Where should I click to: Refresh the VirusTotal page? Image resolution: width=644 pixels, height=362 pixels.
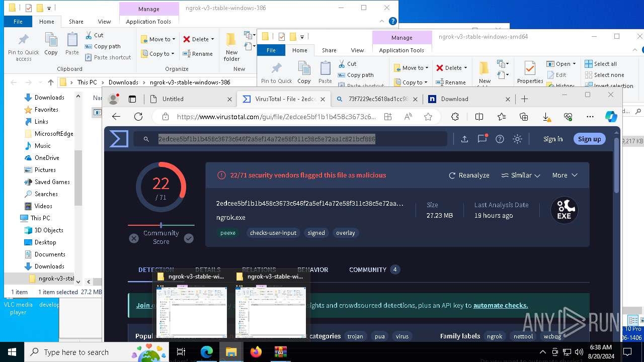point(138,117)
